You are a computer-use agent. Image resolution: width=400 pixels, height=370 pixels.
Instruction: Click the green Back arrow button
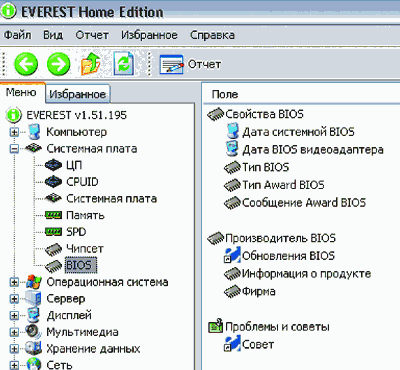coord(26,64)
